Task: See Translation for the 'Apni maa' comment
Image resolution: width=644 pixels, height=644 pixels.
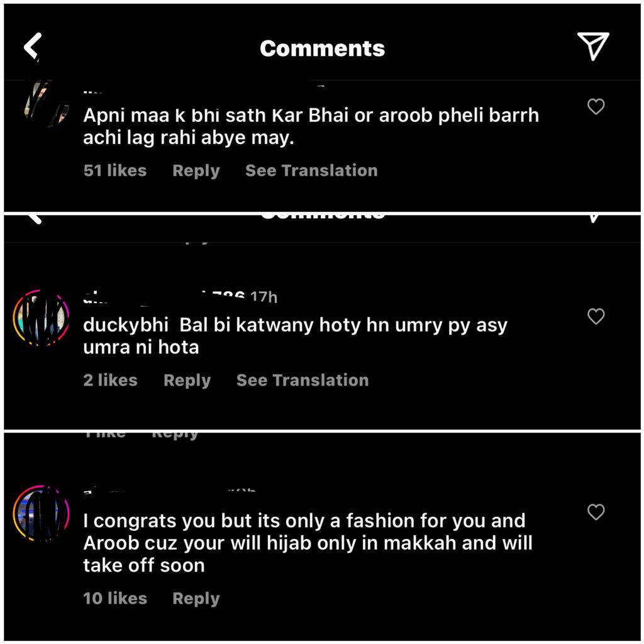Action: 311,170
